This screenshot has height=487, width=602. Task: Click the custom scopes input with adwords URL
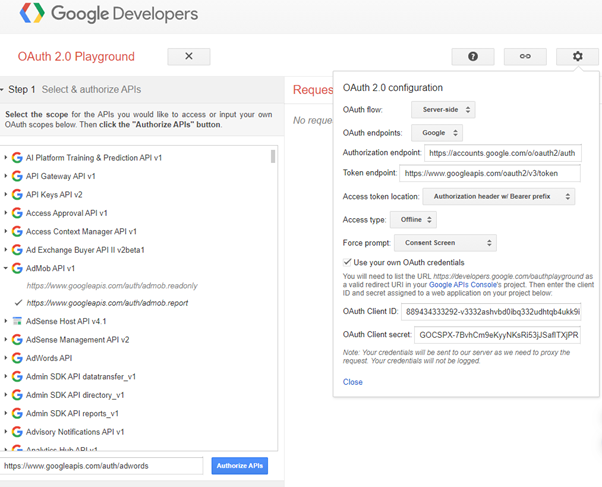101,466
